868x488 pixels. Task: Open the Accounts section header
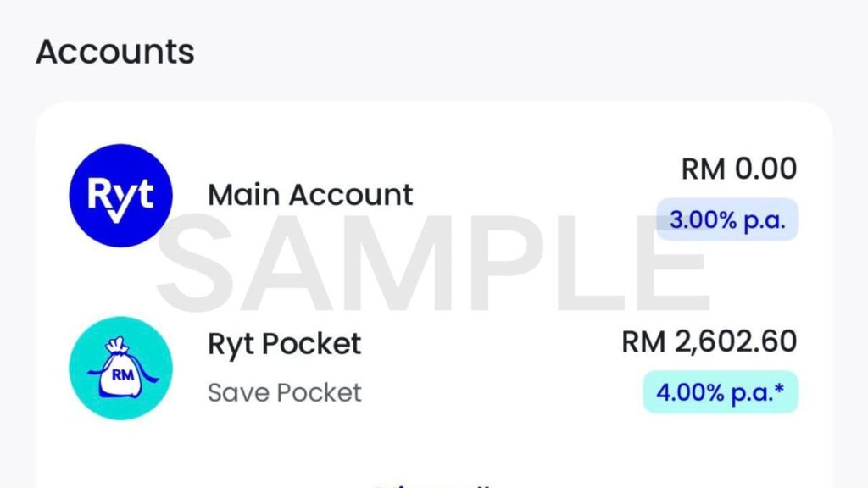(x=115, y=52)
